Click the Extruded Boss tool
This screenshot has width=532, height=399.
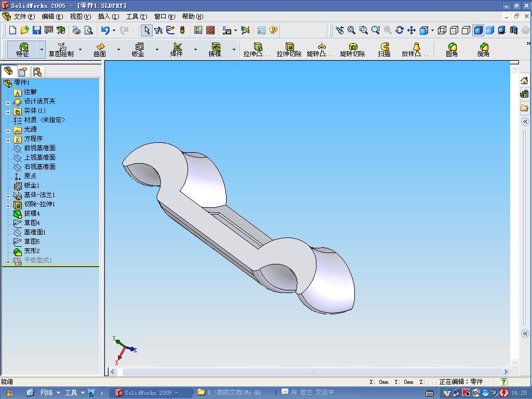[257, 49]
